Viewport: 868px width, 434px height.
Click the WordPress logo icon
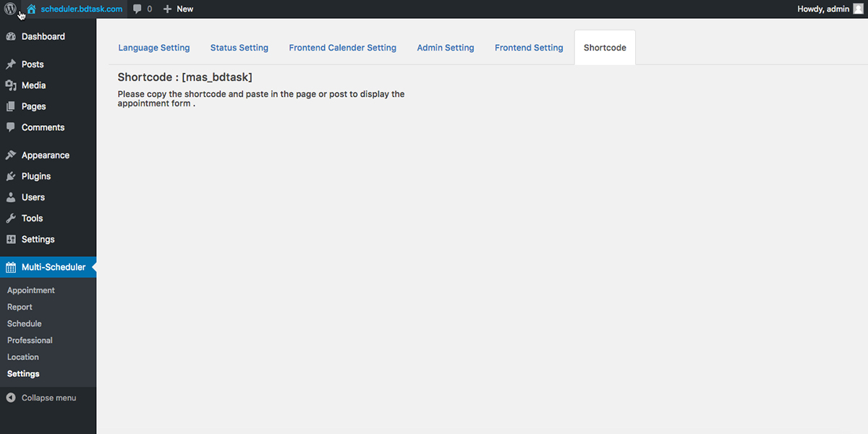(x=11, y=9)
